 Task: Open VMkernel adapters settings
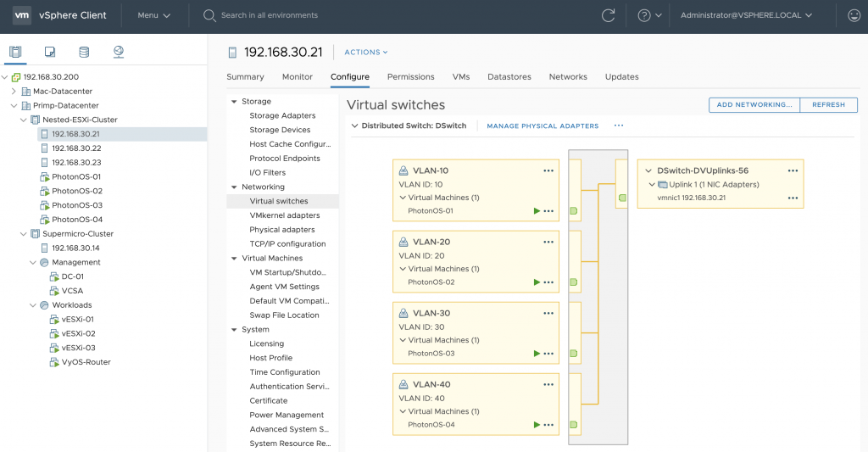tap(285, 215)
